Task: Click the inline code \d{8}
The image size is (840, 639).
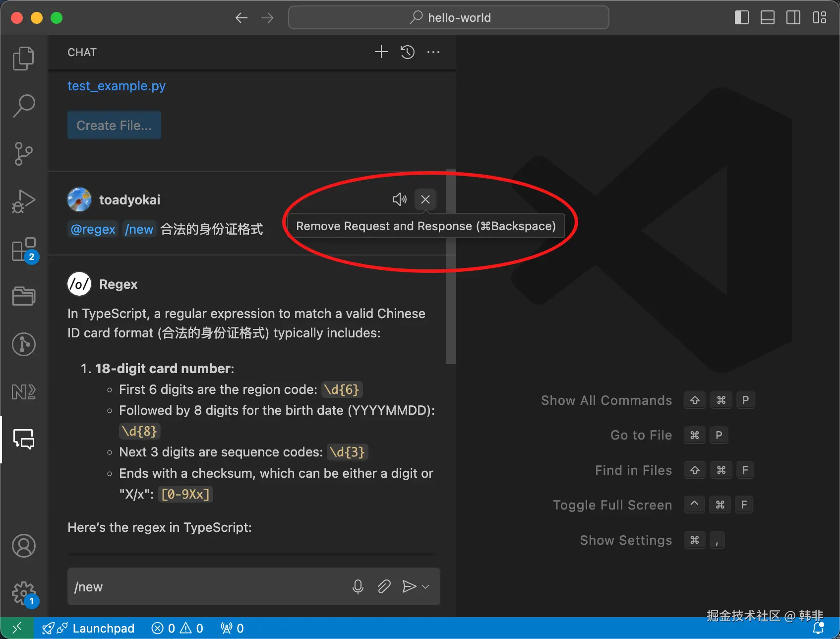Action: coord(140,431)
